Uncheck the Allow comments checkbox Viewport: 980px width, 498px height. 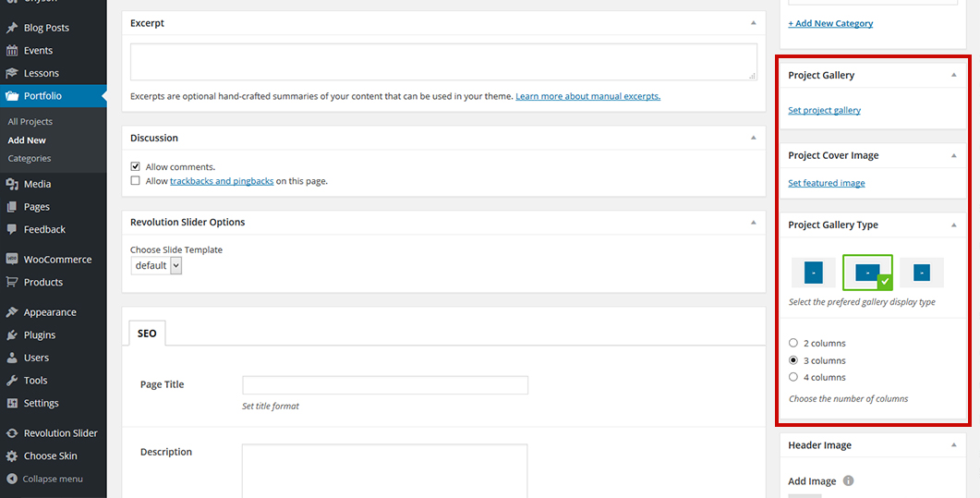click(x=135, y=167)
